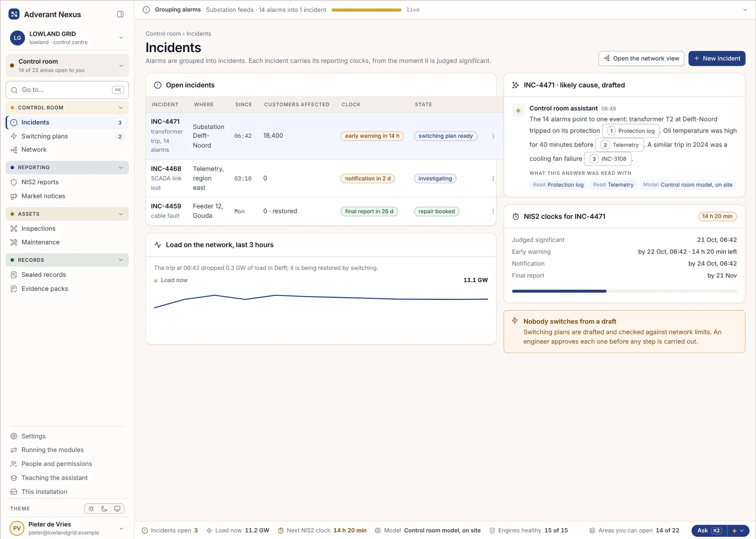Click the Evidence packs icon
Viewport: 756px width, 539px height.
[x=14, y=289]
